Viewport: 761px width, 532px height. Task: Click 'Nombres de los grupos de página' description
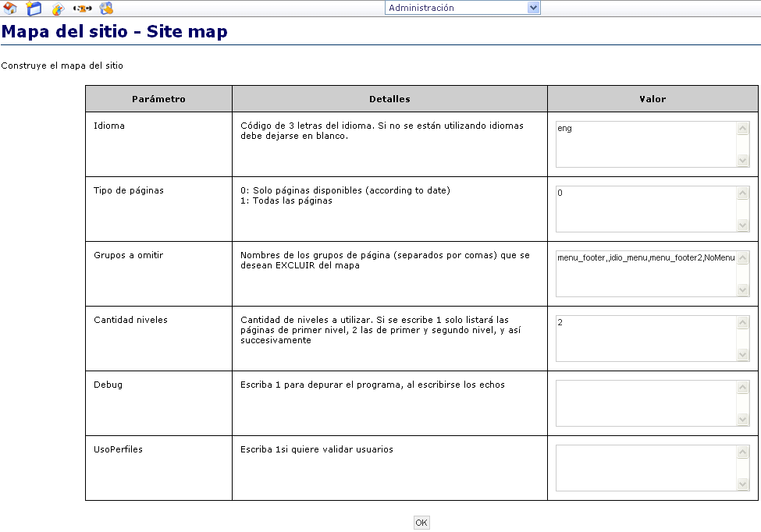click(385, 261)
